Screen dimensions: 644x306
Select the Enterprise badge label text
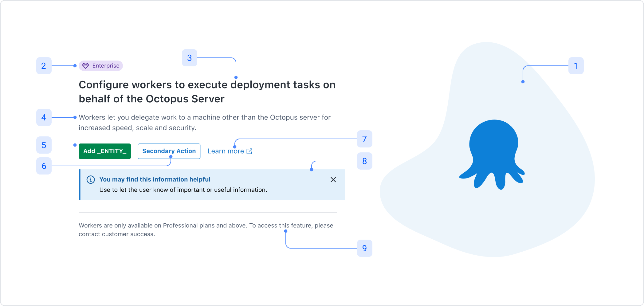tap(106, 66)
